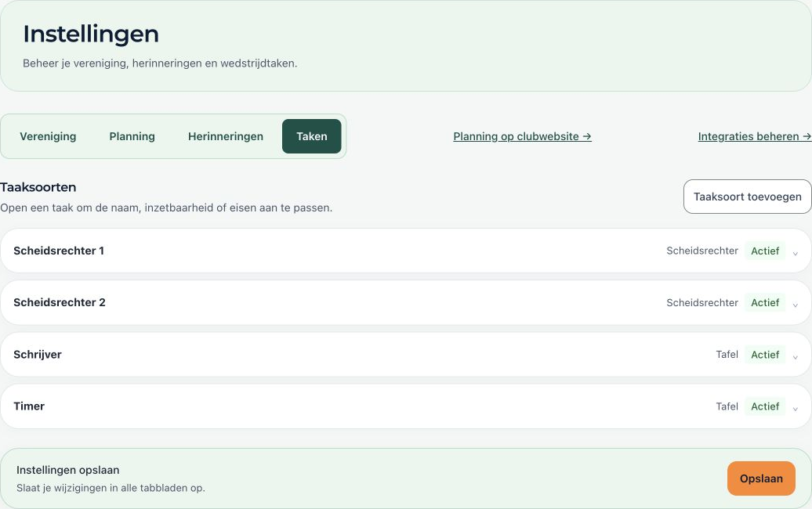Viewport: 812px width, 509px height.
Task: Click the Timer task name
Action: point(29,406)
